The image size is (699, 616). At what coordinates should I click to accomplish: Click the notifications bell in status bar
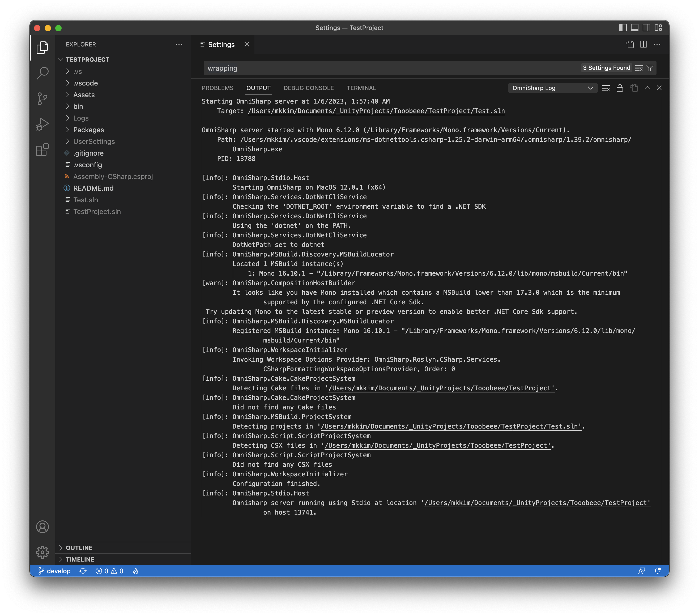click(657, 571)
